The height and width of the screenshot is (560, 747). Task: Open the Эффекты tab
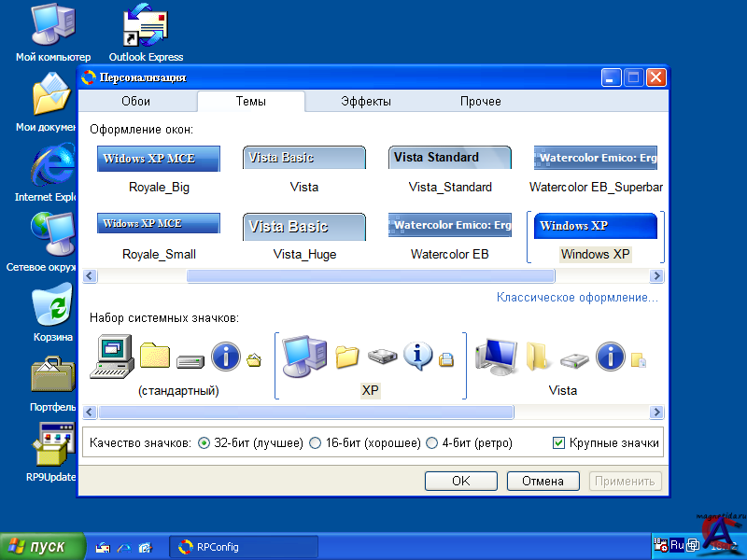coord(365,102)
